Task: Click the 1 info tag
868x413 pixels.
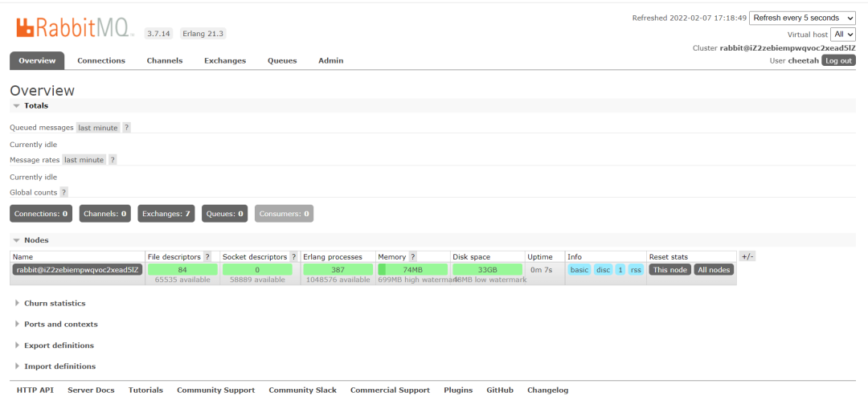Action: 620,270
